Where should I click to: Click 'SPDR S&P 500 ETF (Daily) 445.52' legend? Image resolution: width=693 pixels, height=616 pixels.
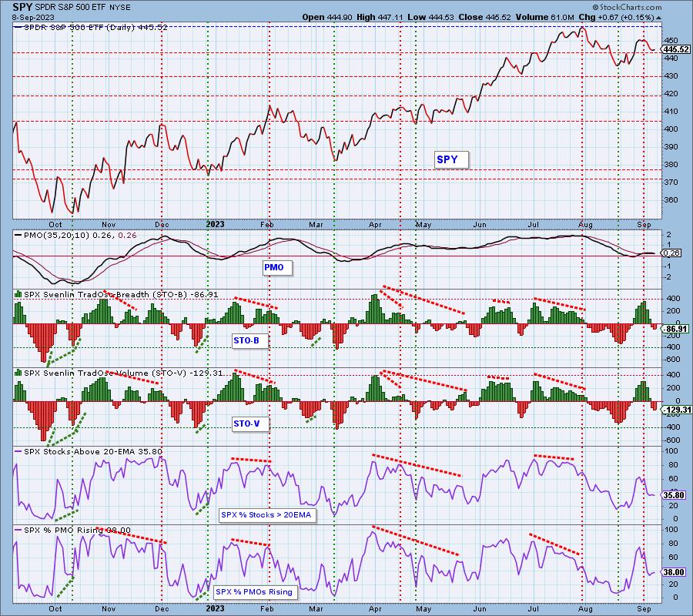pyautogui.click(x=96, y=27)
